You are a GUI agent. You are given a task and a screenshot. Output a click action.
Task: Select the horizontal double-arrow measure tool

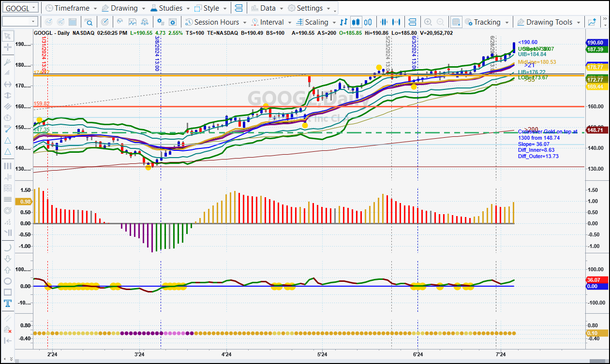[8, 84]
